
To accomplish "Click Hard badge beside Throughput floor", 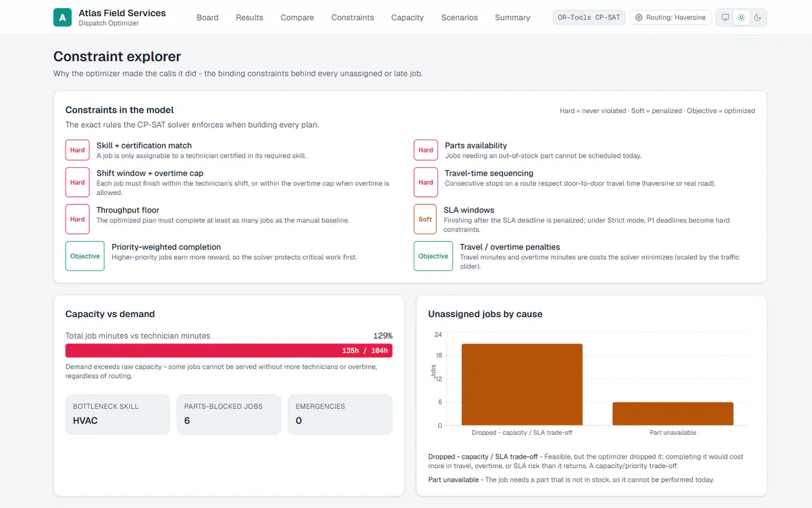I will click(78, 219).
